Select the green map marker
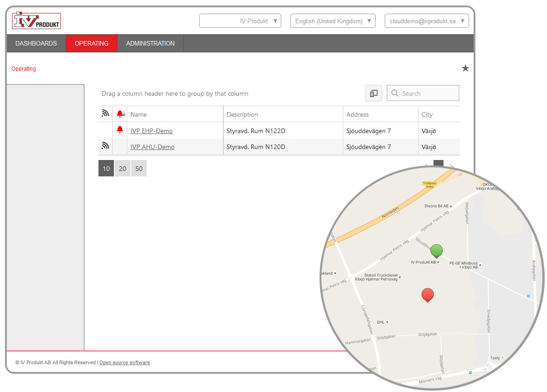Screen dimensions: 547x392 pos(437,251)
